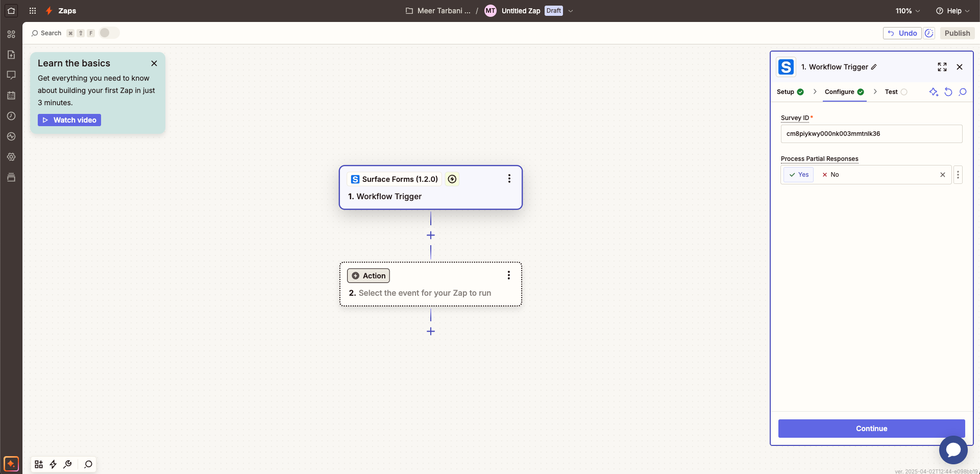This screenshot has height=474, width=980.
Task: Toggle the switch next to Search
Action: pos(109,33)
